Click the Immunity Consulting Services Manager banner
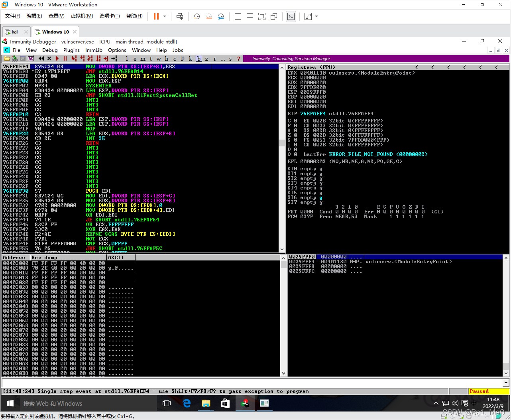Viewport: 511px width, 420px height. pos(375,59)
